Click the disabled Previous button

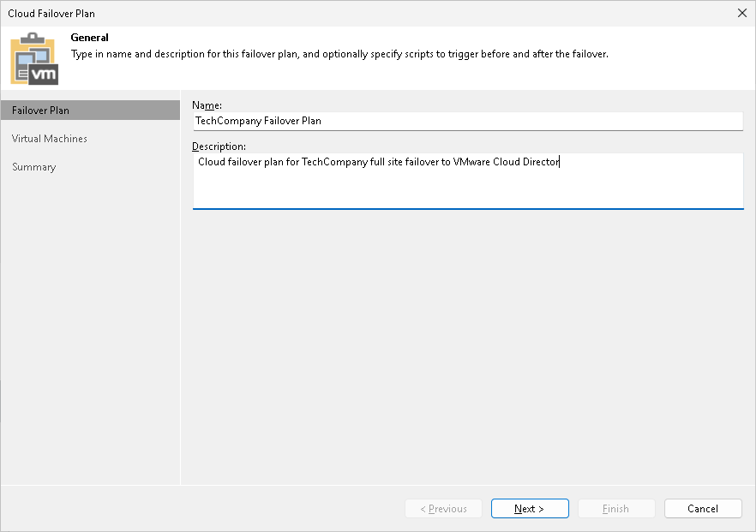pyautogui.click(x=443, y=508)
